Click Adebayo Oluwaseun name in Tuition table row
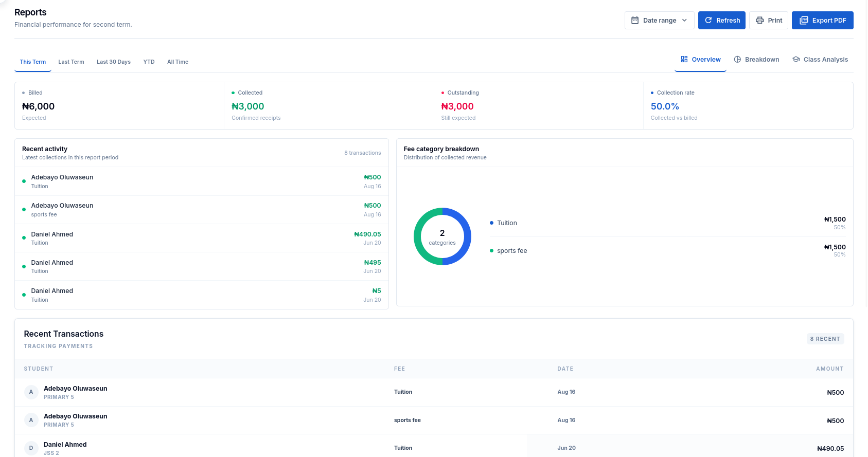Screen dimensions: 868x457 76,389
